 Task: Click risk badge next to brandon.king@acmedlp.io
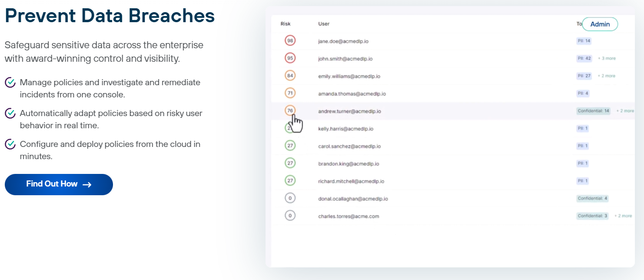click(290, 163)
